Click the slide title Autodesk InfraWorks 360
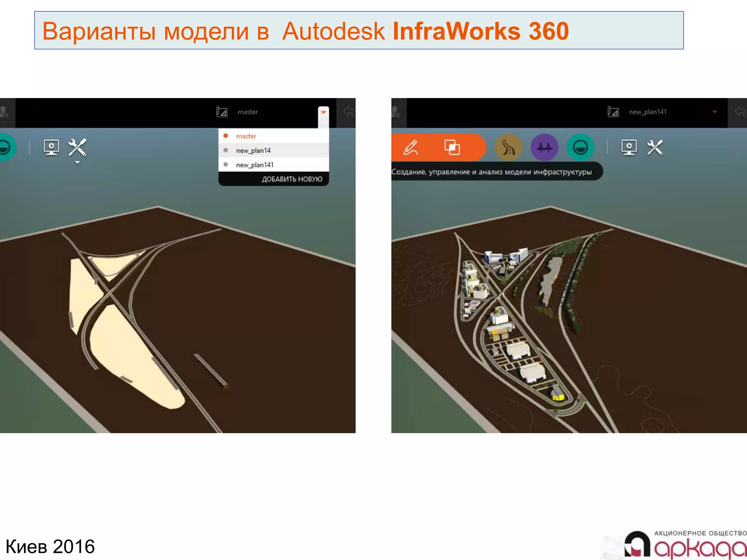 pyautogui.click(x=306, y=31)
